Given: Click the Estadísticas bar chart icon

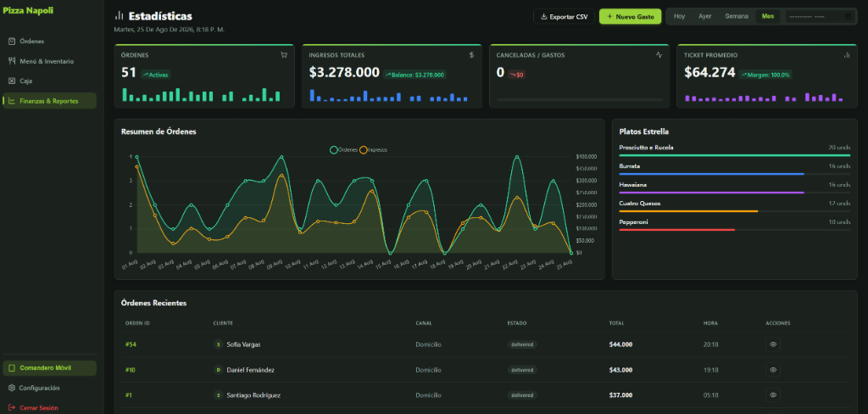Looking at the screenshot, I should 119,16.
